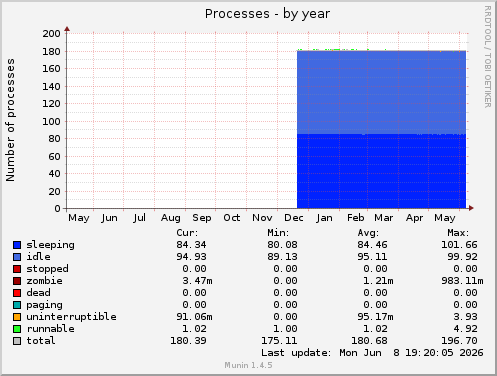
Task: Click the 'Feb' x-axis label
Action: coord(356,218)
